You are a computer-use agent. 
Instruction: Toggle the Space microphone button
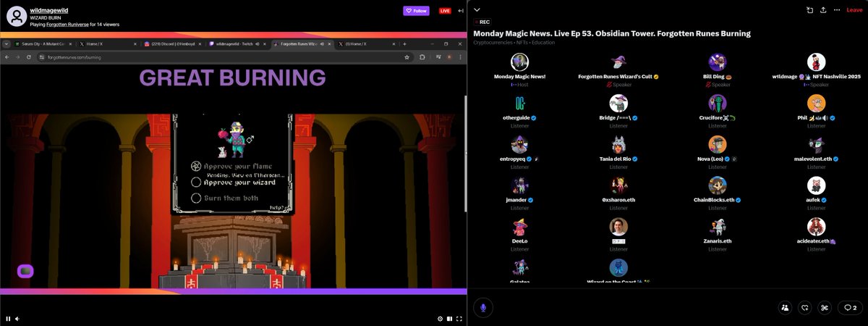coord(483,307)
